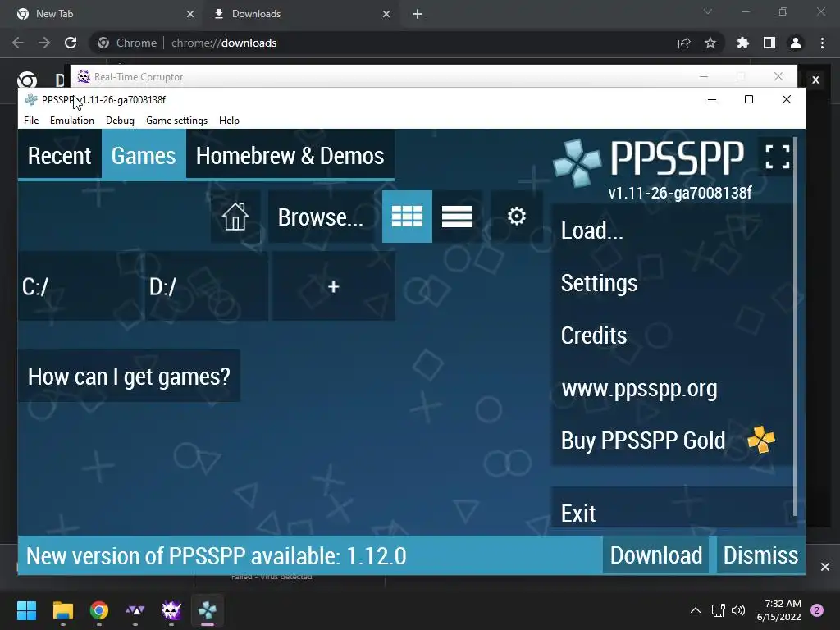Image resolution: width=840 pixels, height=630 pixels.
Task: Click the PPSSPP logo icon
Action: click(577, 163)
